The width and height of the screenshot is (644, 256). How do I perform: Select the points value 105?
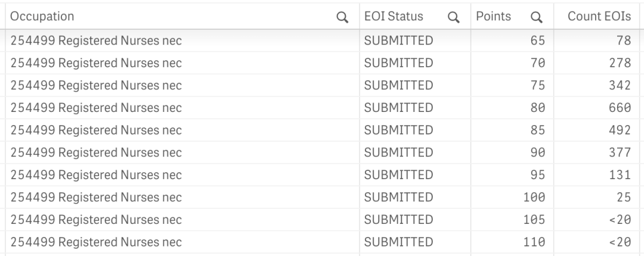(x=534, y=220)
